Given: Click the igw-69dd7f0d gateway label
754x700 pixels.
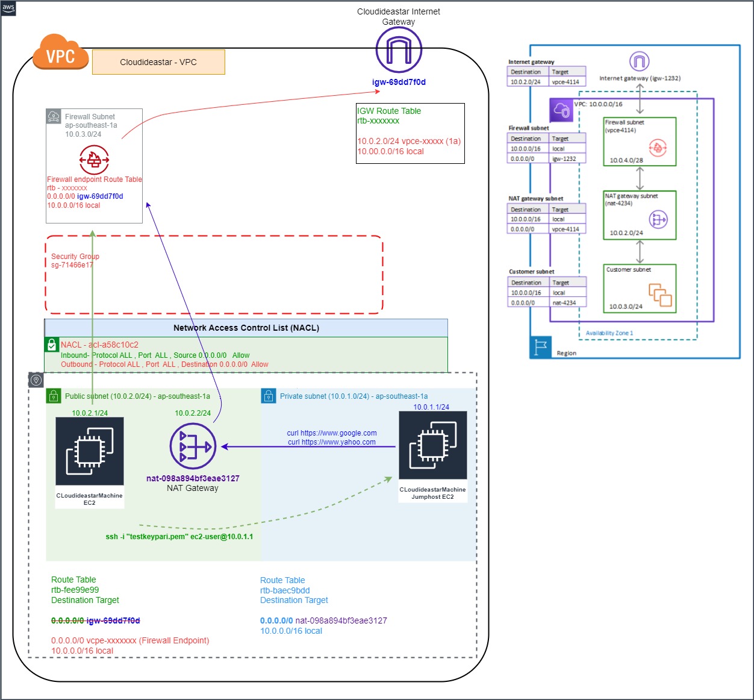Looking at the screenshot, I should (x=399, y=82).
